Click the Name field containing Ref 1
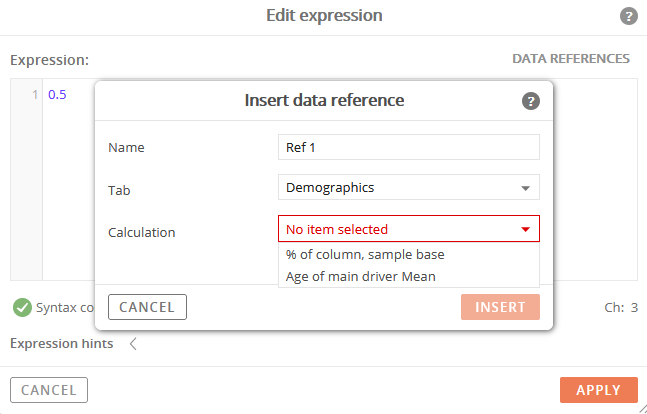The height and width of the screenshot is (414, 647). coord(409,147)
